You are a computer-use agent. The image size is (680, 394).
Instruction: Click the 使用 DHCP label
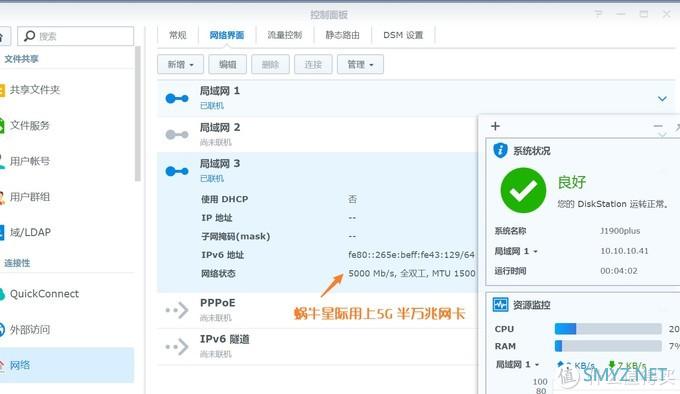tap(225, 199)
